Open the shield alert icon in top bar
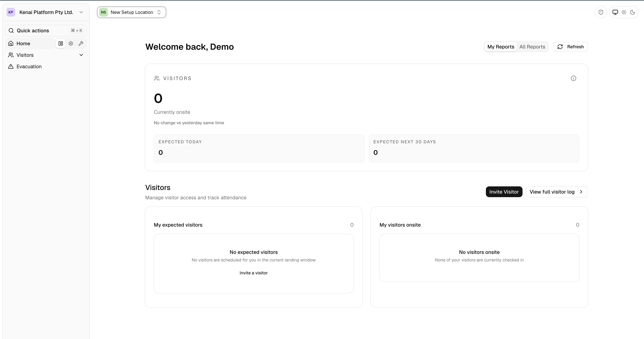This screenshot has height=339, width=644. [x=601, y=12]
